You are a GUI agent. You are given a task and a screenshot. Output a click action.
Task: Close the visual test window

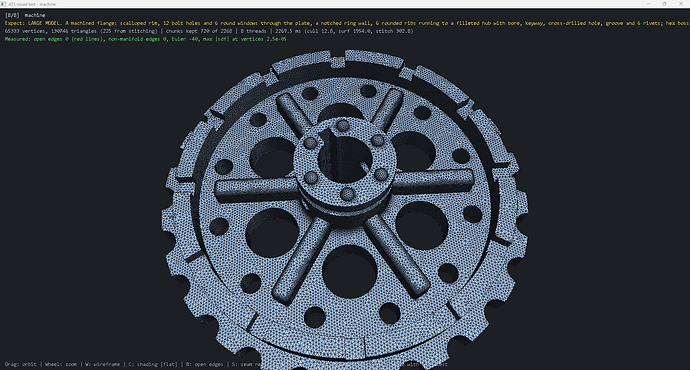(681, 4)
